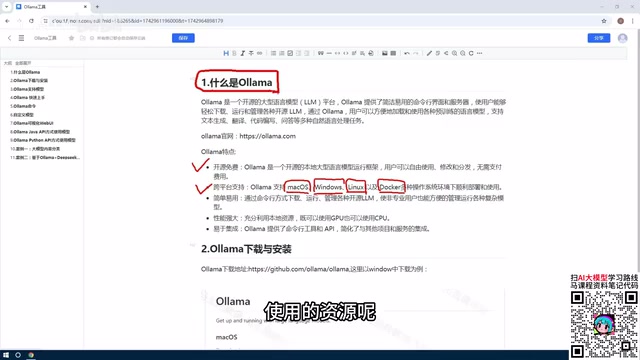640x360 pixels.
Task: Toggle italic formatting in editor toolbar
Action: [242, 53]
